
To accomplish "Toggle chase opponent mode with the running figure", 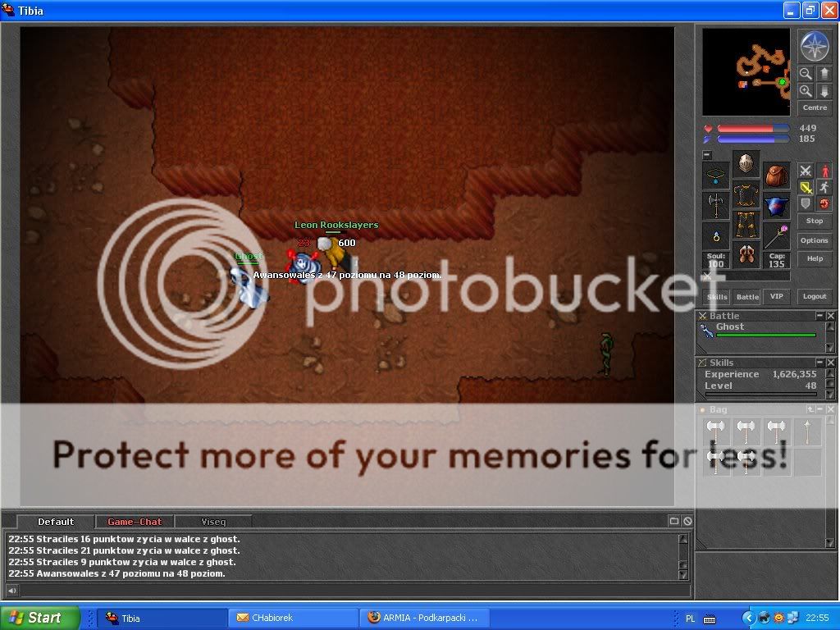I will pos(824,187).
